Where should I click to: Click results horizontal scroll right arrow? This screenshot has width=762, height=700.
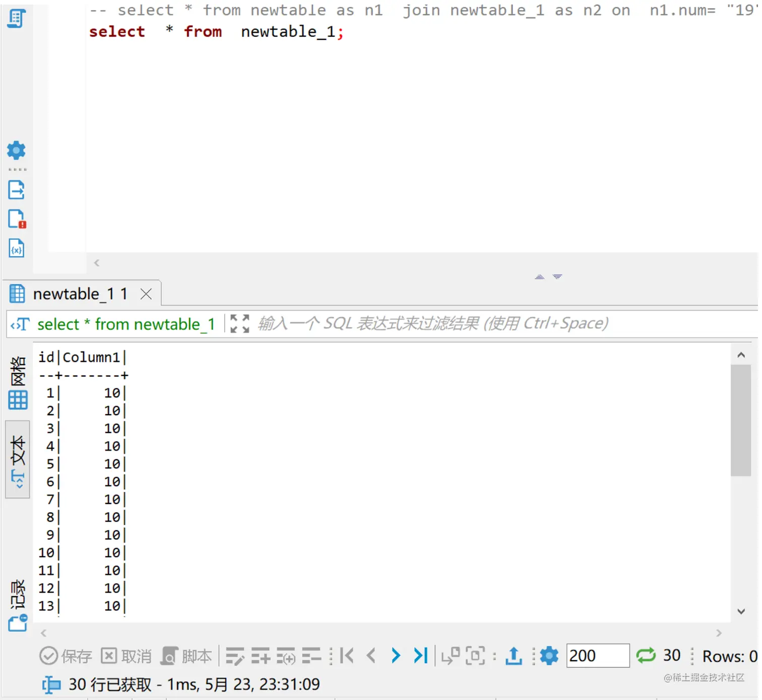point(719,633)
